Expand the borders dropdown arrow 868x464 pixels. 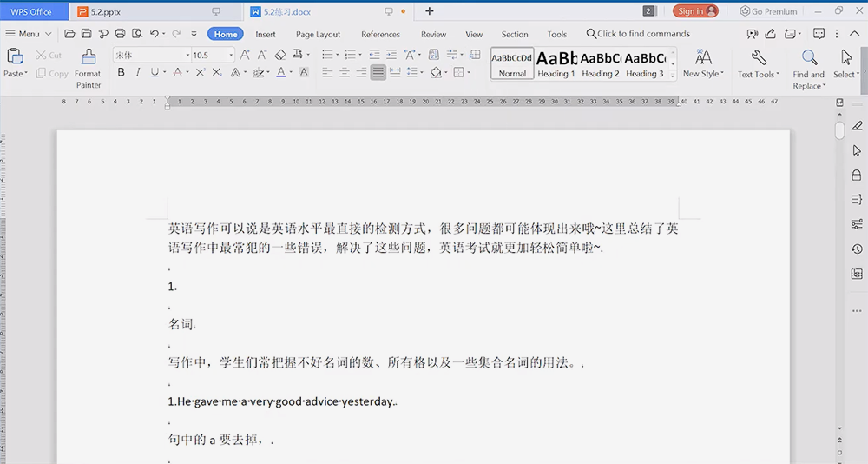pyautogui.click(x=469, y=72)
